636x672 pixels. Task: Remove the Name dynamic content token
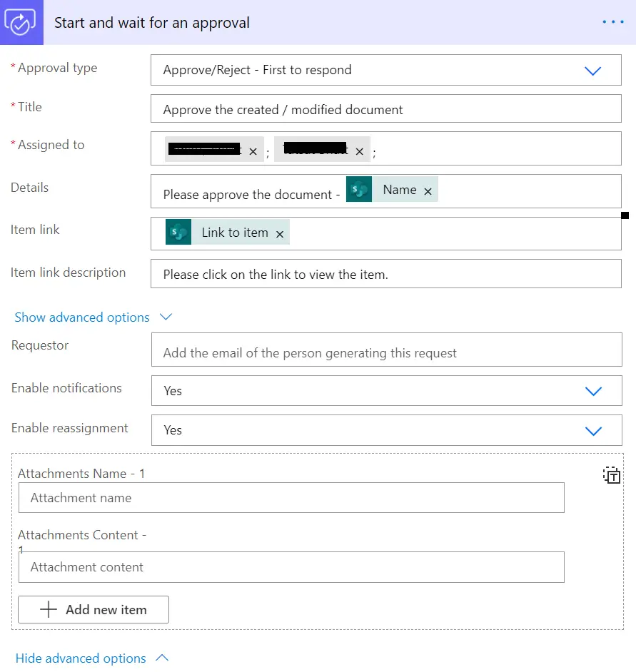[428, 191]
